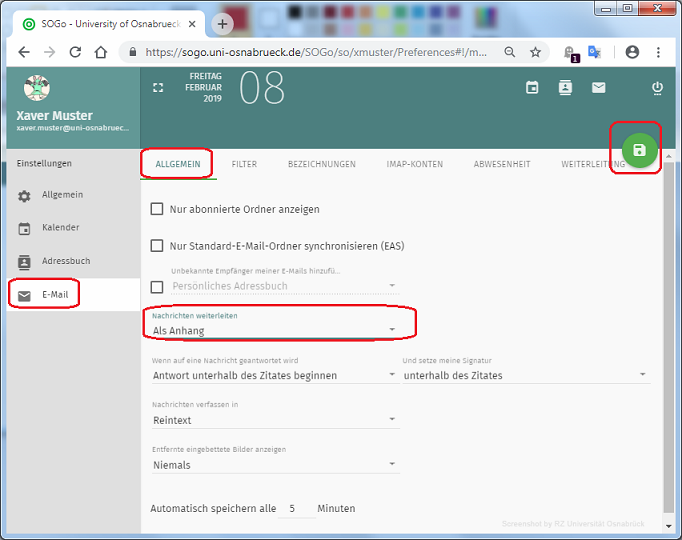Open Persönliches Adressbuch dropdown
The width and height of the screenshot is (682, 540).
coord(284,286)
